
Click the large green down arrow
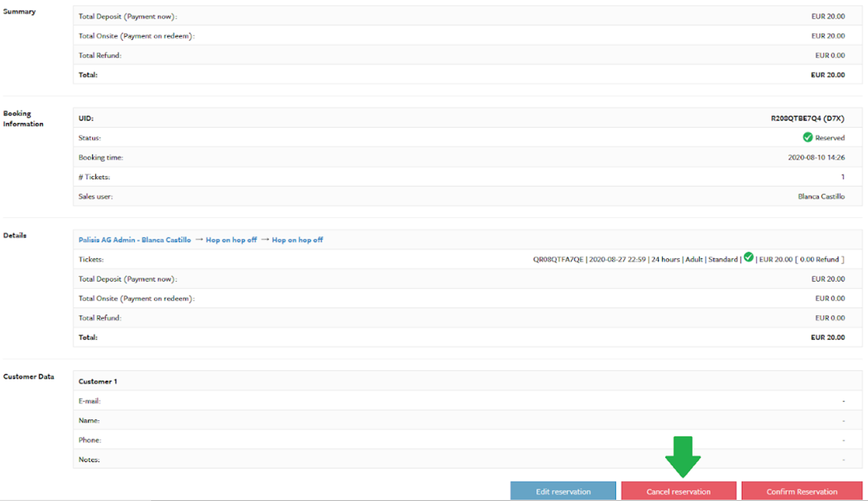[683, 457]
